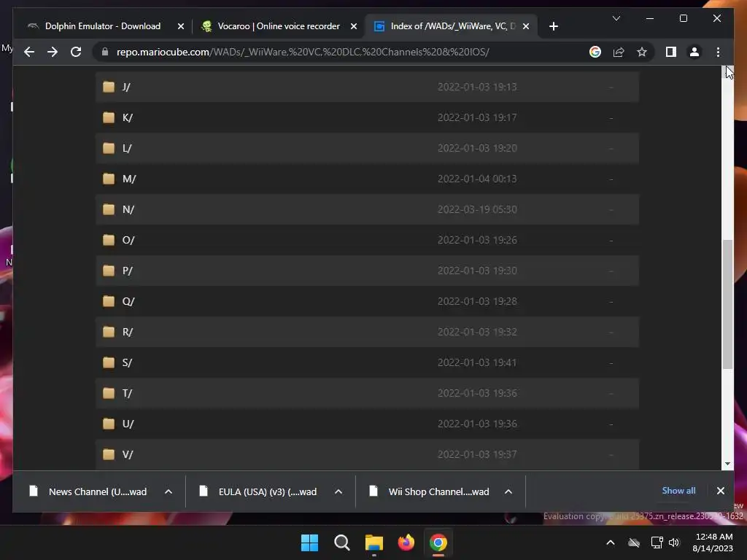Open the Q/ folder link

[x=128, y=301]
